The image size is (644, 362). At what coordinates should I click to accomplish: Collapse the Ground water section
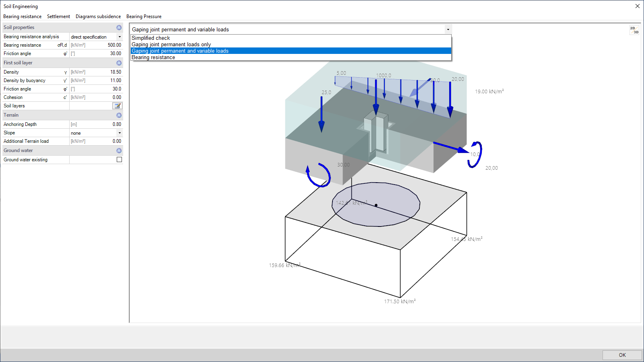pyautogui.click(x=119, y=150)
